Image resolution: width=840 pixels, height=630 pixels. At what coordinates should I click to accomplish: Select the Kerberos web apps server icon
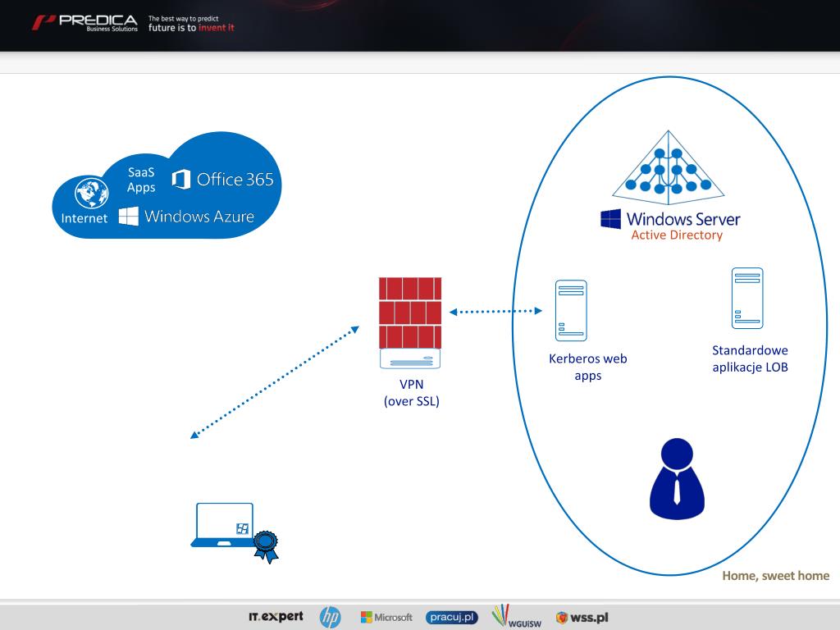pyautogui.click(x=571, y=311)
